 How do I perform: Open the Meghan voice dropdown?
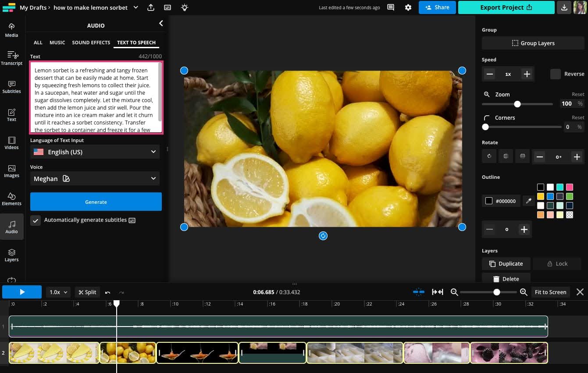pos(95,179)
